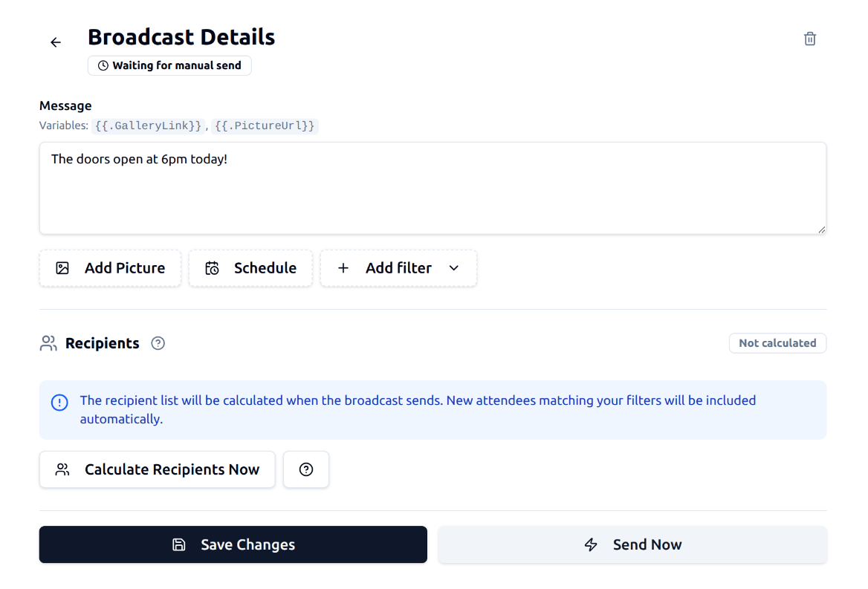Focus the message text area

433,188
